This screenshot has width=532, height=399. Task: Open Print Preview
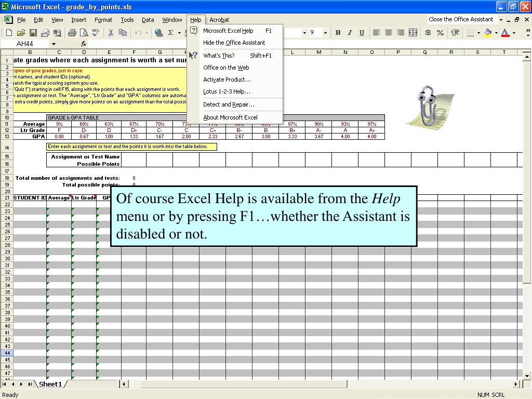coord(84,33)
